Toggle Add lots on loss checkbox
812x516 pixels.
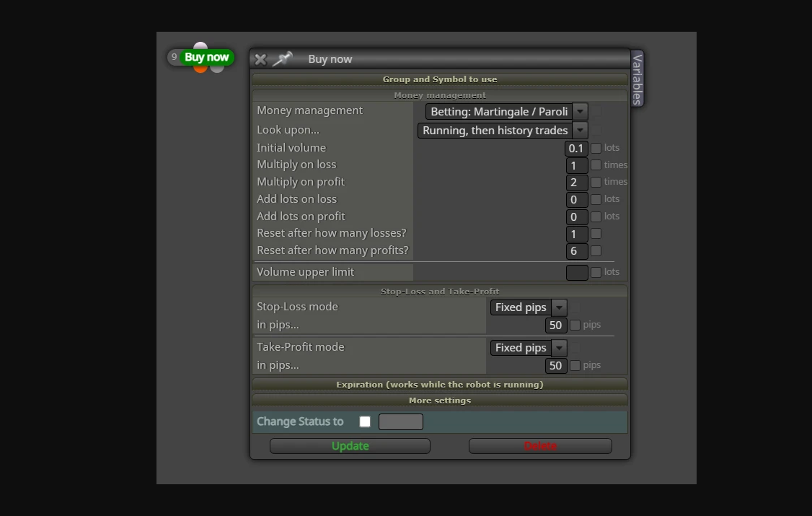click(x=596, y=199)
